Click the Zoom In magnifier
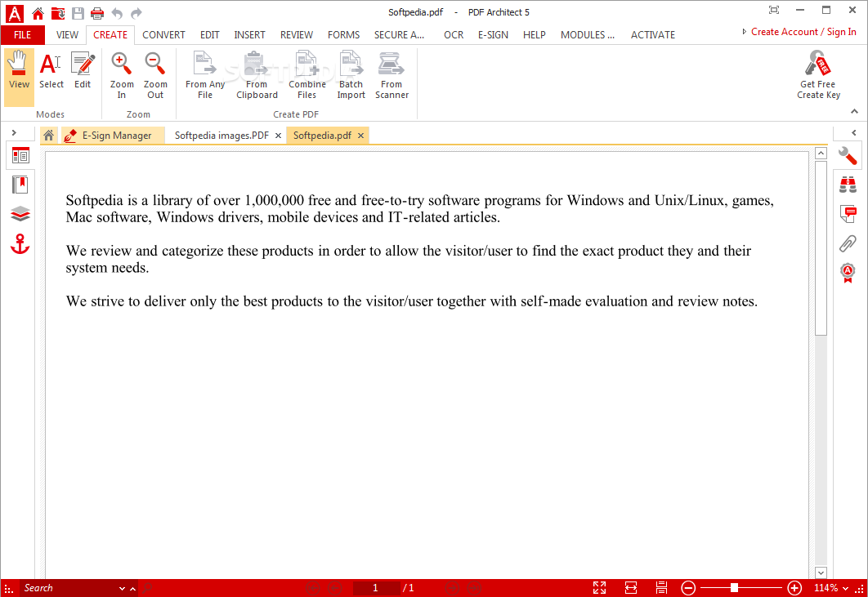 (121, 76)
